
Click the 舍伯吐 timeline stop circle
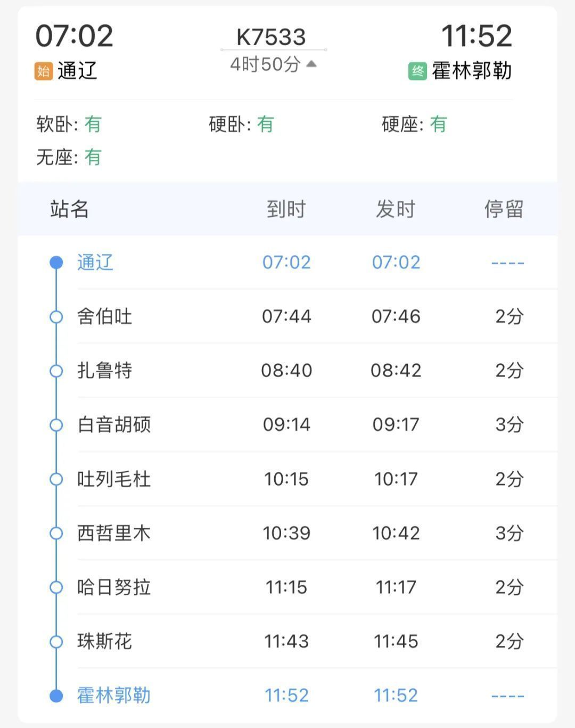56,317
